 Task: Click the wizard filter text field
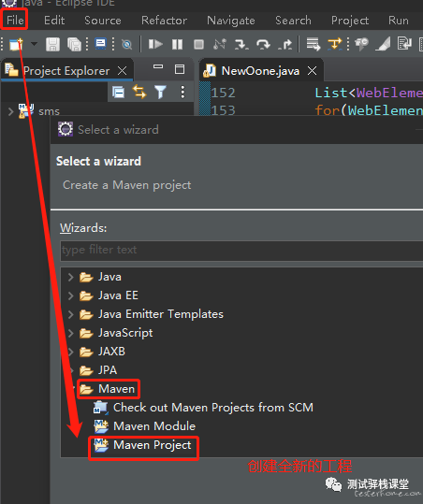[x=241, y=250]
